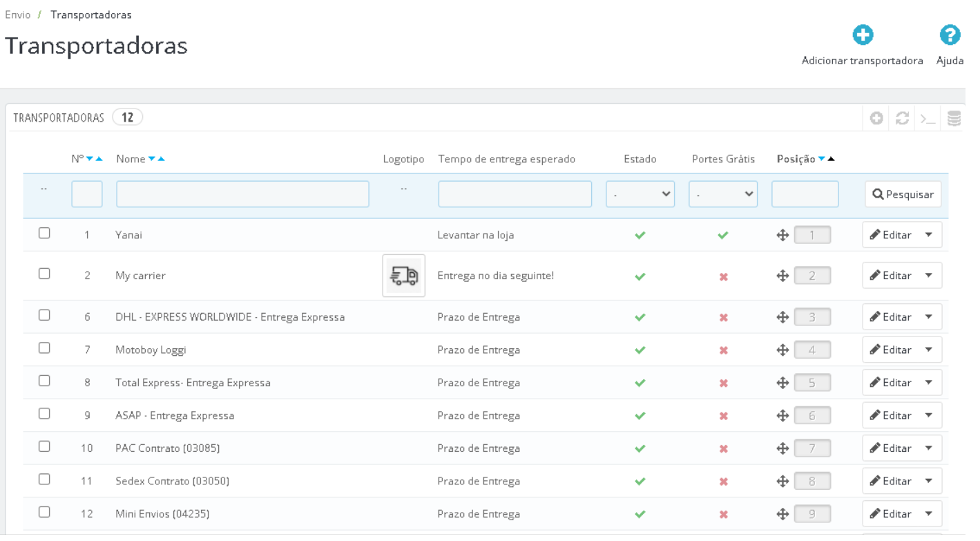Open the Ajuda help icon
Viewport: 980px width, 541px height.
[x=950, y=36]
